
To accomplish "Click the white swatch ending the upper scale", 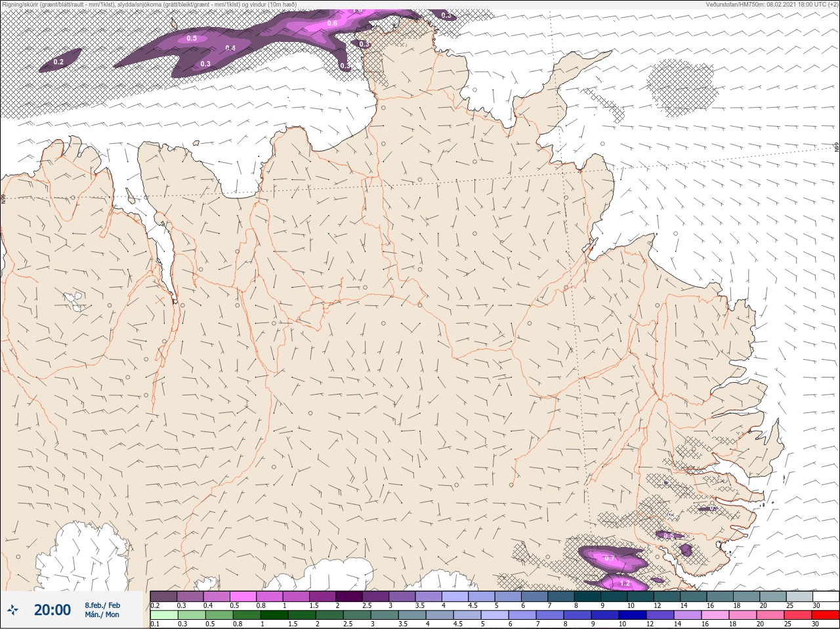I will 826,596.
